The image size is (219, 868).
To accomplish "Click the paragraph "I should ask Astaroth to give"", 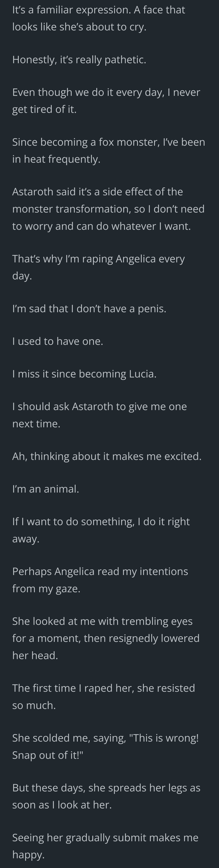I will 99,415.
